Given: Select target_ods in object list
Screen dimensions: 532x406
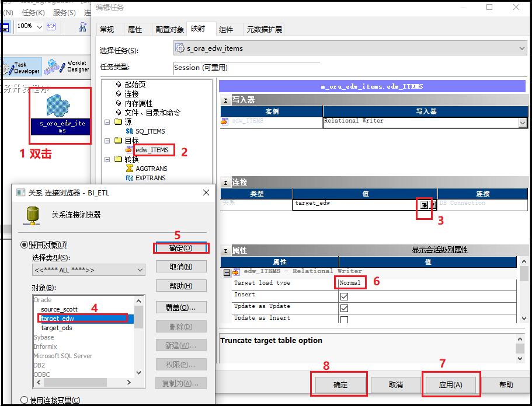Looking at the screenshot, I should 57,328.
